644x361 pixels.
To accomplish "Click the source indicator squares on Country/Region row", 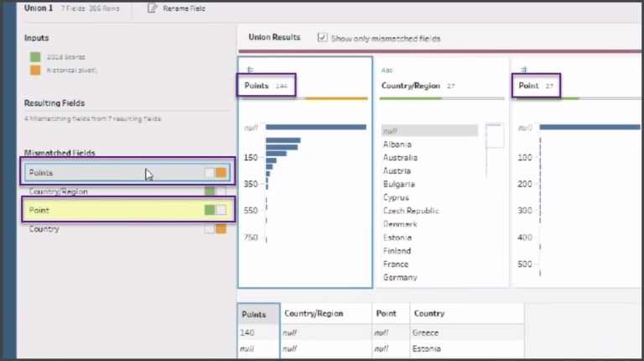I will [216, 191].
